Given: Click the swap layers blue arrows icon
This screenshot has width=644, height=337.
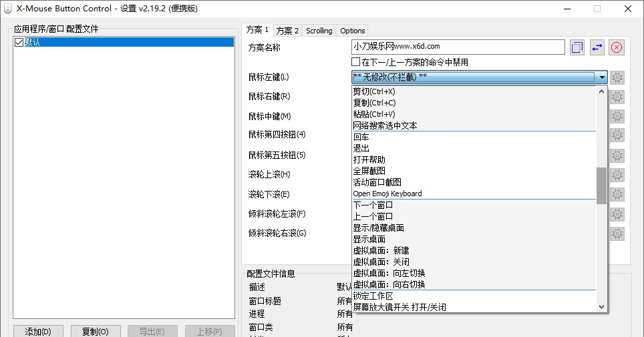Looking at the screenshot, I should pyautogui.click(x=597, y=47).
